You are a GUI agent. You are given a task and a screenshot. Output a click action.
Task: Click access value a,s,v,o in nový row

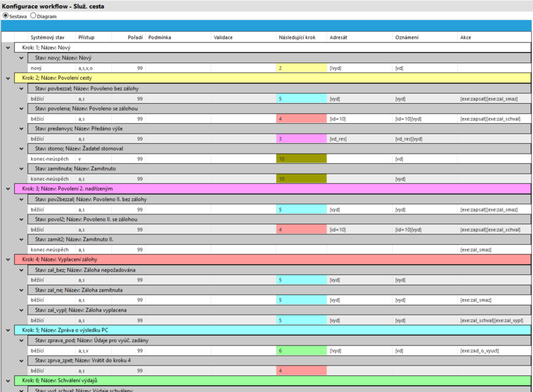point(85,69)
